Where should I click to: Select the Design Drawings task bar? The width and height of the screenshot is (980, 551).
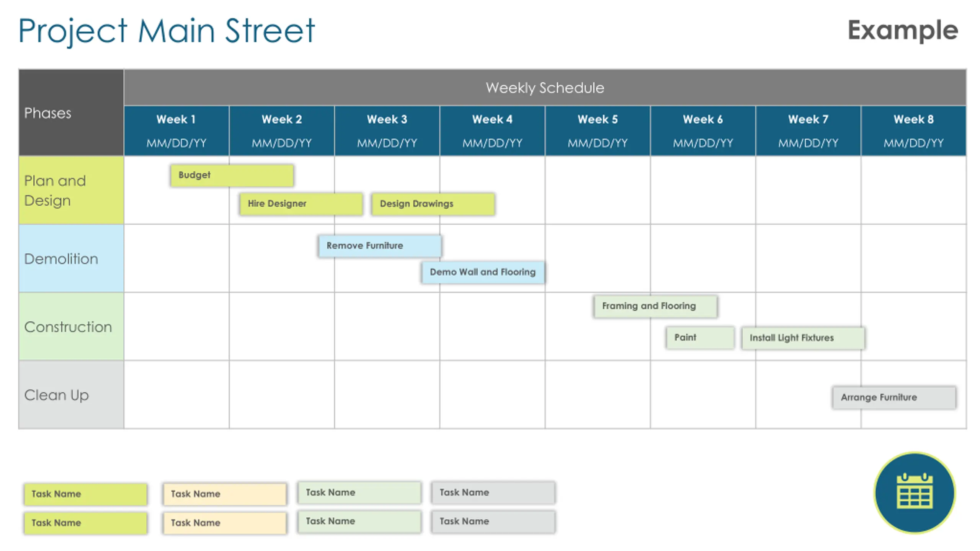pos(433,204)
